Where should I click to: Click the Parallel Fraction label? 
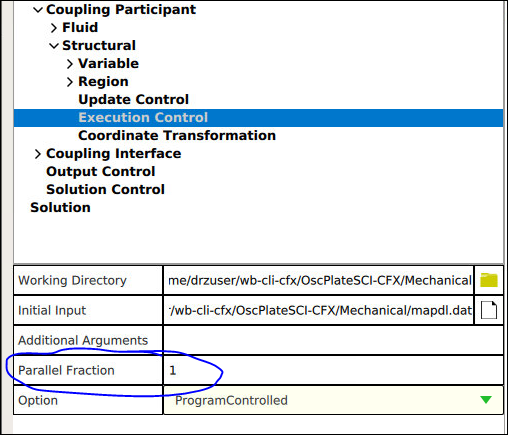coord(66,370)
